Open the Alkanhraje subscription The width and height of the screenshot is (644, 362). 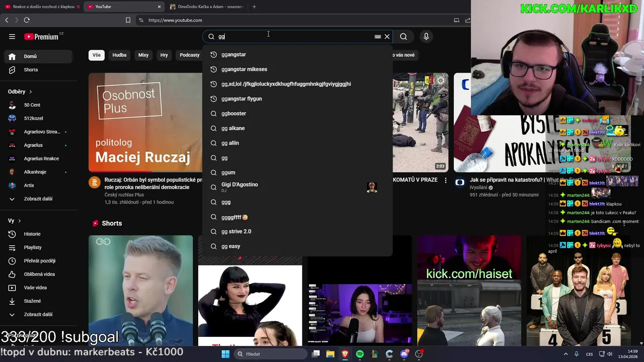[38, 172]
